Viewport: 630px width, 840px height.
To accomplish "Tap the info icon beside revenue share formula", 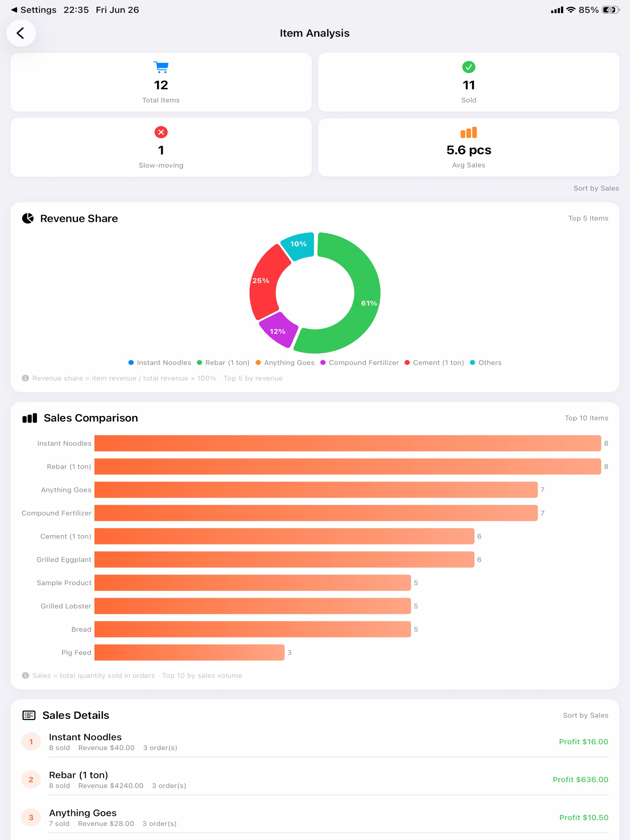I will [25, 378].
